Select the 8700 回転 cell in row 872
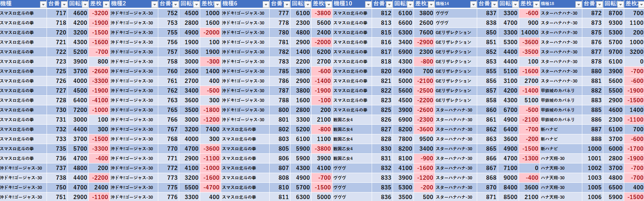Image resolution: width=644 pixels, height=201 pixels. tap(613, 13)
